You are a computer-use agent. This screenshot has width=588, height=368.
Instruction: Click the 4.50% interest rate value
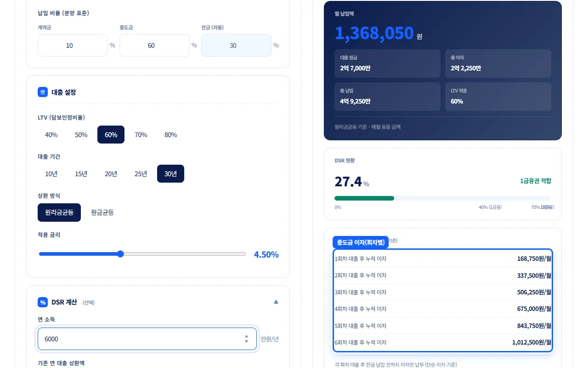(266, 255)
